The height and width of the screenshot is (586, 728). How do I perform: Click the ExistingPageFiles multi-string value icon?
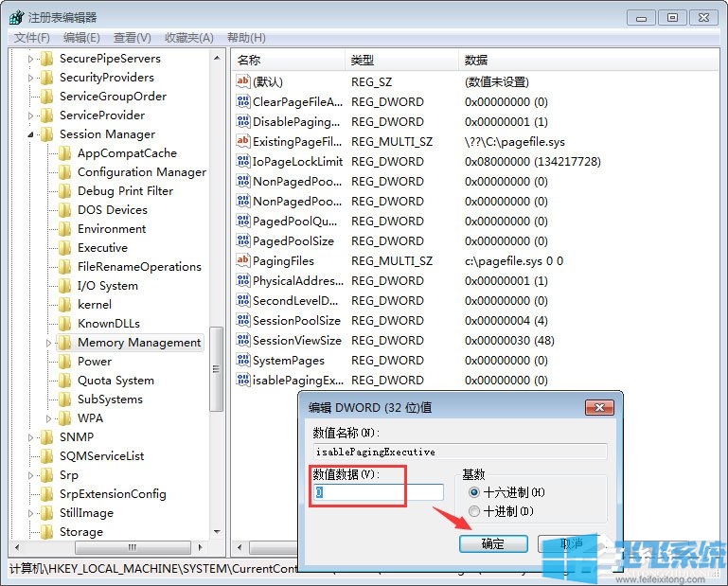[x=242, y=141]
